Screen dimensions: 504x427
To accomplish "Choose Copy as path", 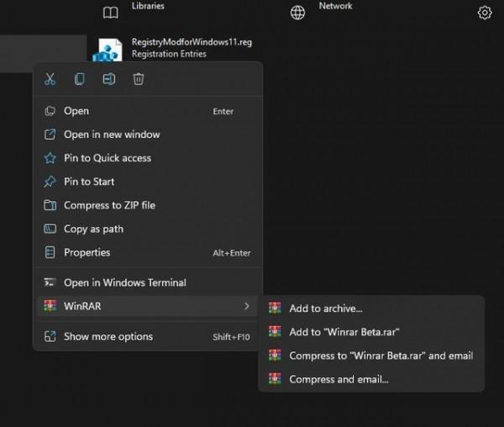I will pos(148,229).
